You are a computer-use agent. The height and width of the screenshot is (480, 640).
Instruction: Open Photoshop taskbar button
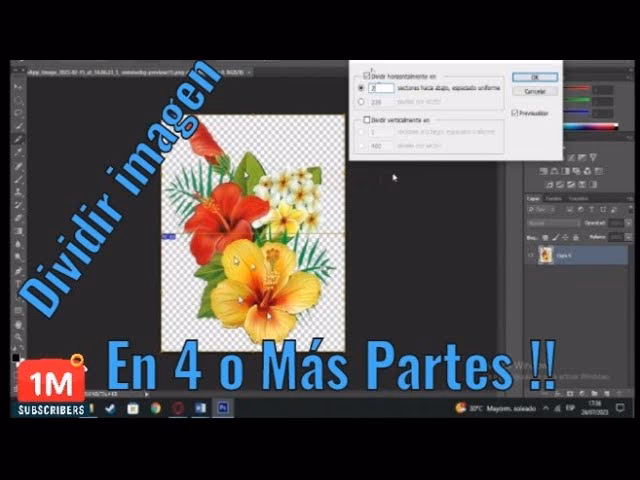tap(223, 408)
